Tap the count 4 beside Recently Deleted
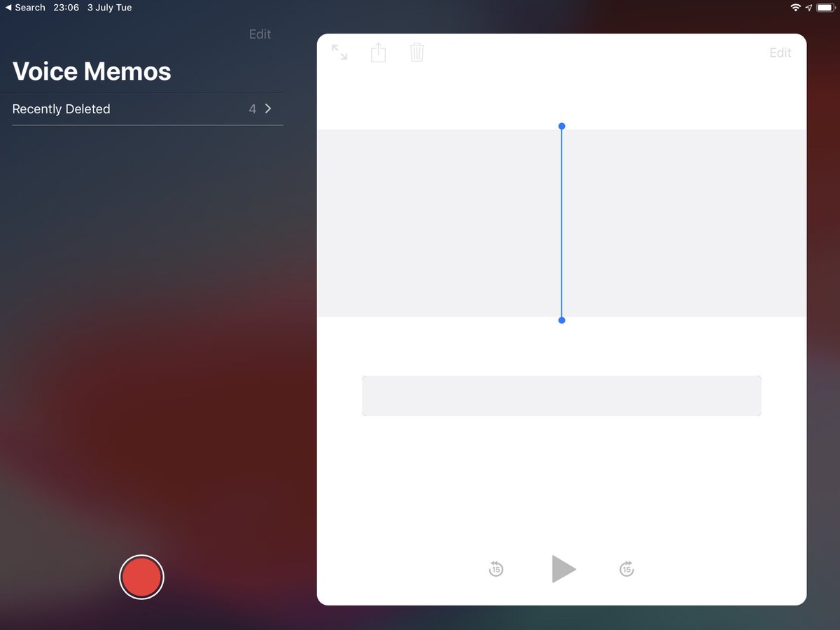Screen dimensions: 840x630 [252, 109]
